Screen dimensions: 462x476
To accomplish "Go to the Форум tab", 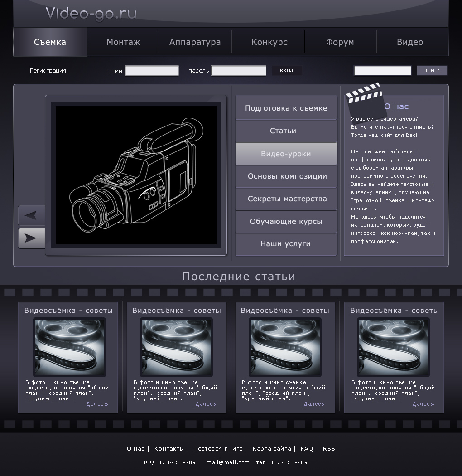I will pos(340,42).
